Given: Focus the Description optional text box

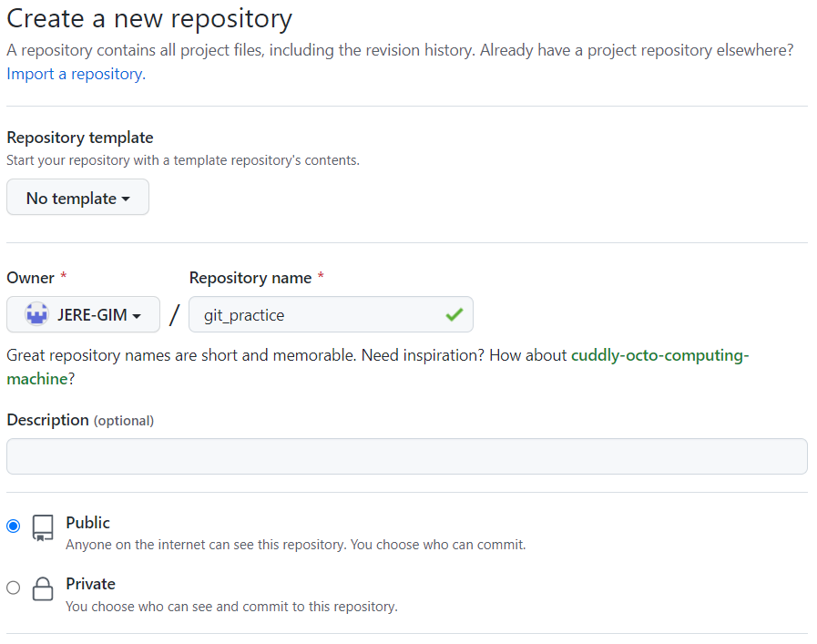Looking at the screenshot, I should [407, 456].
